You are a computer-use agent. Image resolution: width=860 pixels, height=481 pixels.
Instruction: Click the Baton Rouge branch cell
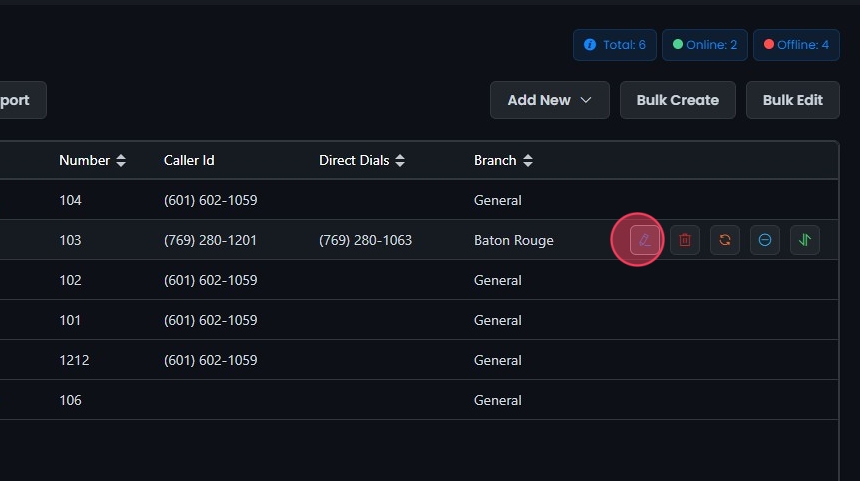click(513, 240)
